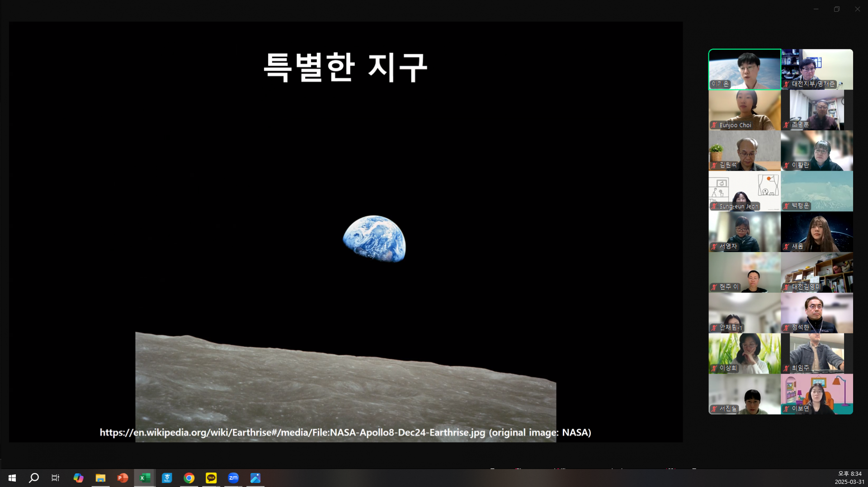The image size is (868, 487).
Task: Open the Photos app on the taskbar
Action: click(x=255, y=478)
